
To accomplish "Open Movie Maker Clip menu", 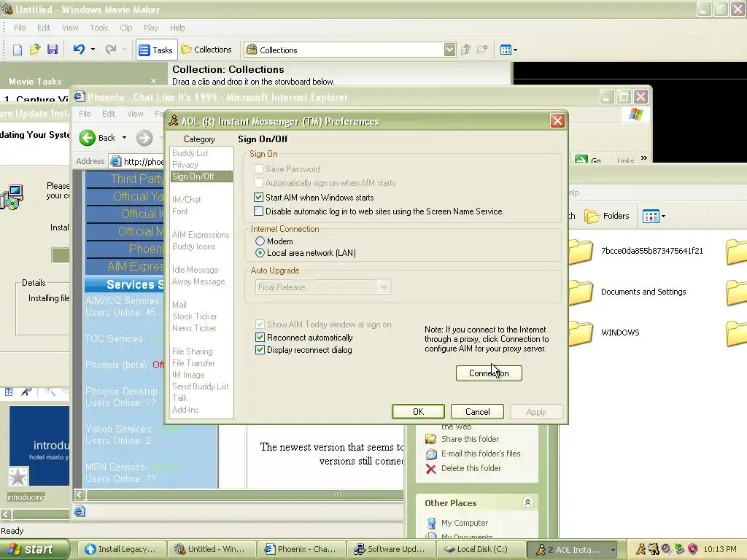I will pyautogui.click(x=125, y=28).
